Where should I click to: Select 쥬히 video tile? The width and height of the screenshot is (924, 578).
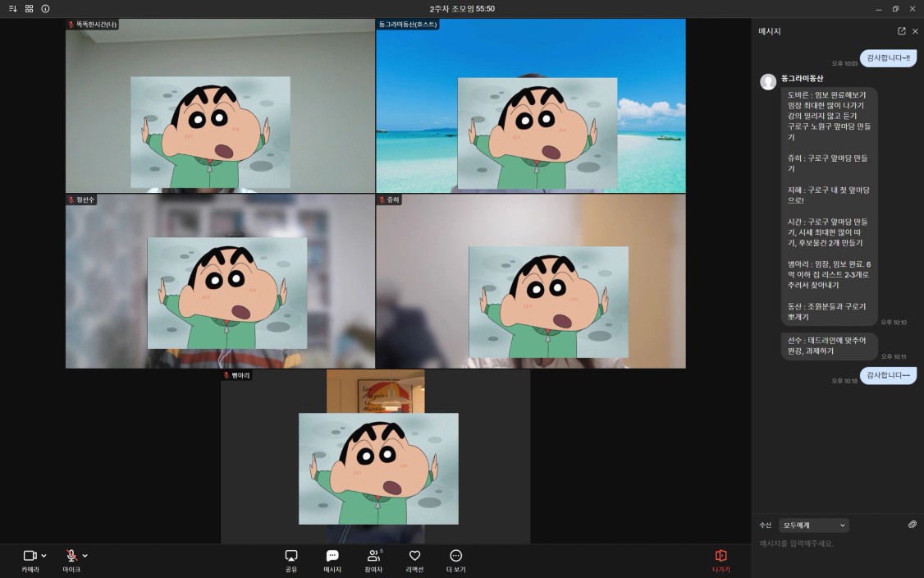click(531, 282)
